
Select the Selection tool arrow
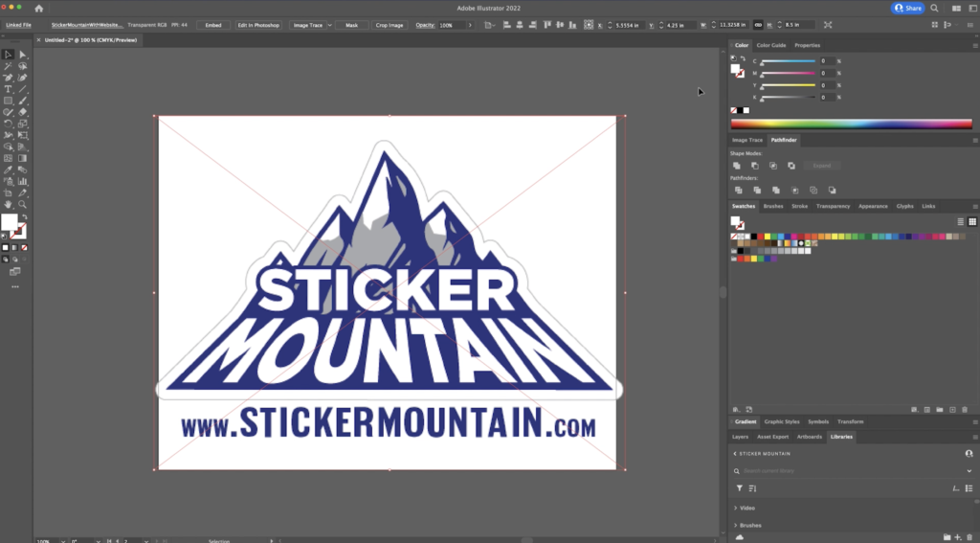[x=8, y=55]
